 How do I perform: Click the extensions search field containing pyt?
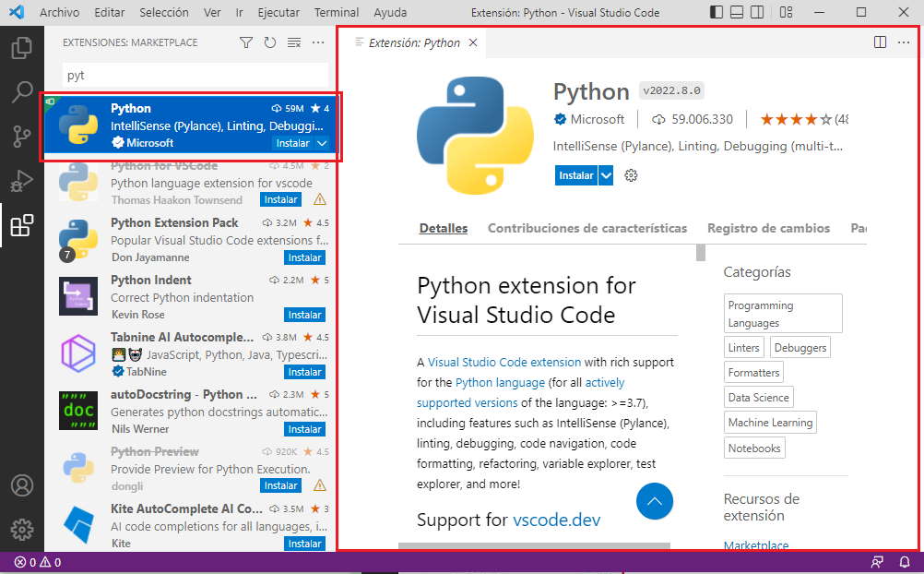195,76
